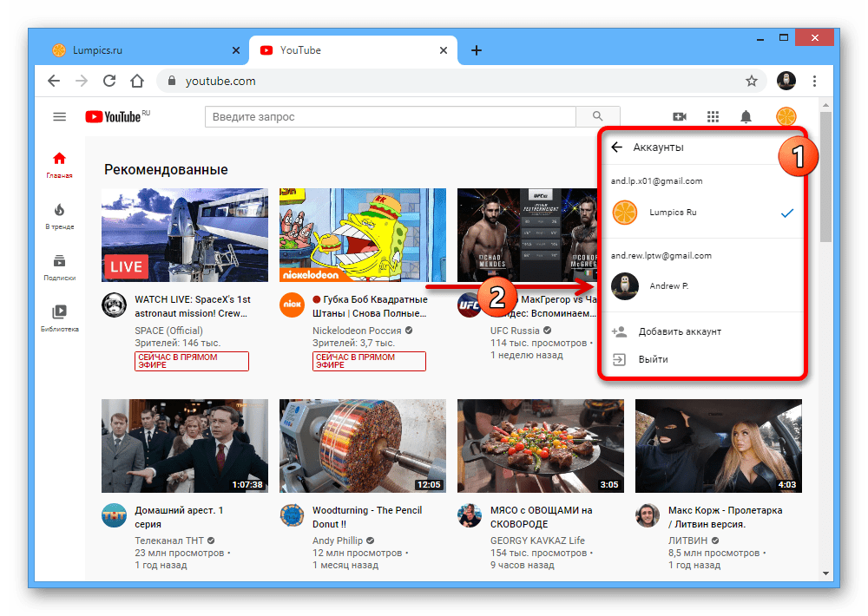
Task: Open the YouTube apps grid icon
Action: (713, 117)
